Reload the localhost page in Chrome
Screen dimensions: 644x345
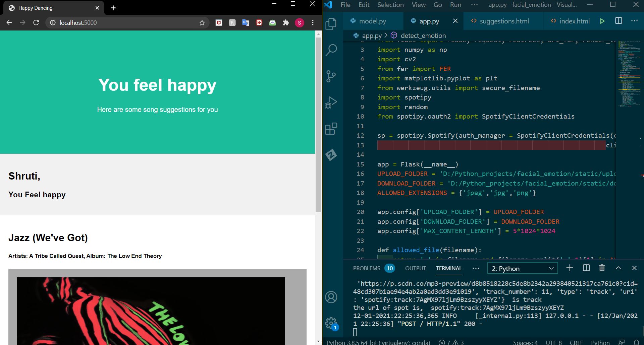36,22
